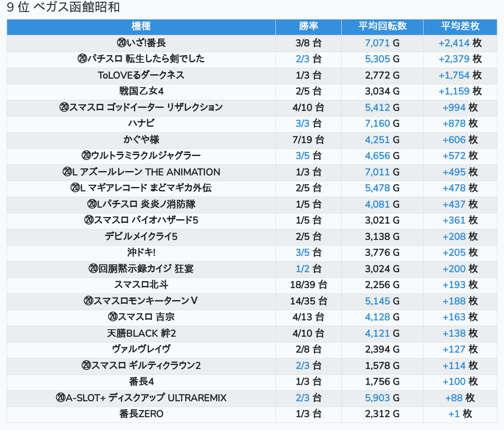
Task: Click the デビルメイクライ5 machine name
Action: point(141,236)
